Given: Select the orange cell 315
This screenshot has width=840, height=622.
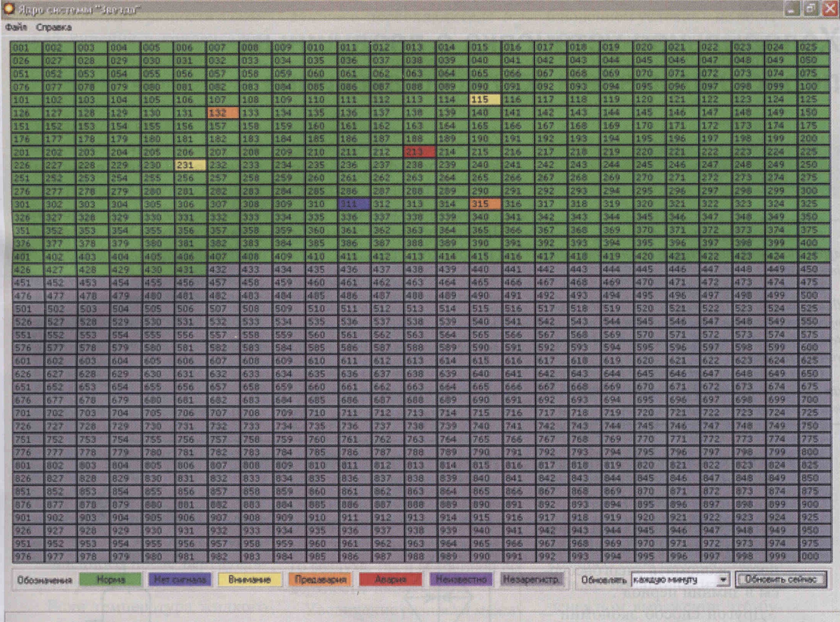Looking at the screenshot, I should coord(485,204).
